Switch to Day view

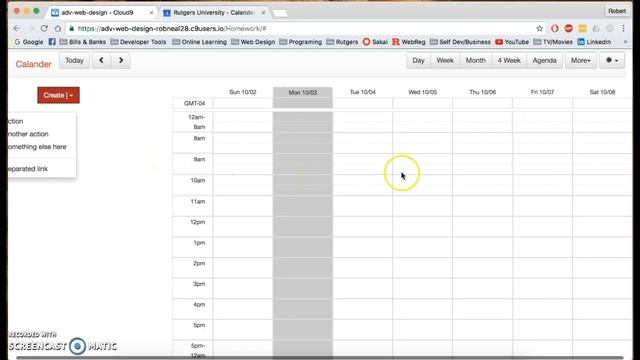coord(418,60)
